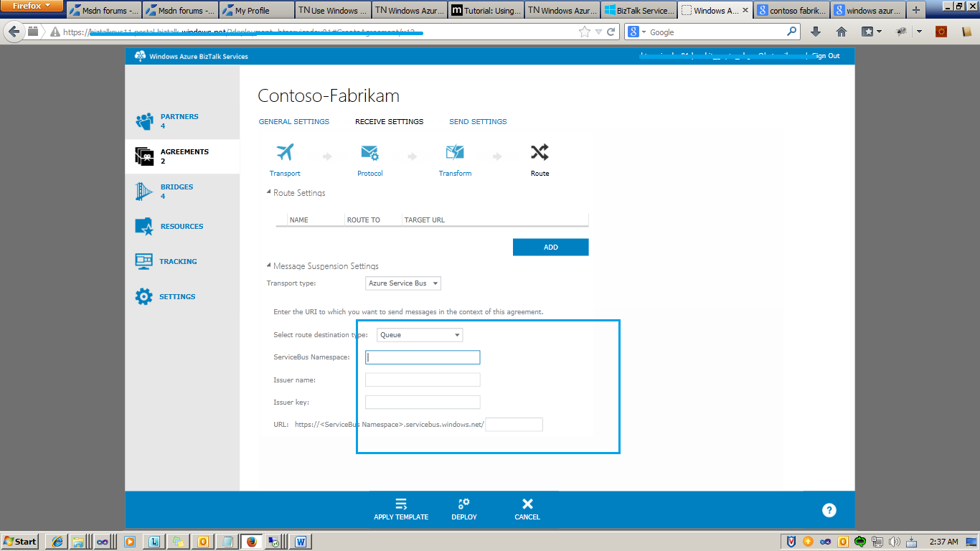Open the Resources folder-star icon
980x551 pixels.
(x=144, y=227)
